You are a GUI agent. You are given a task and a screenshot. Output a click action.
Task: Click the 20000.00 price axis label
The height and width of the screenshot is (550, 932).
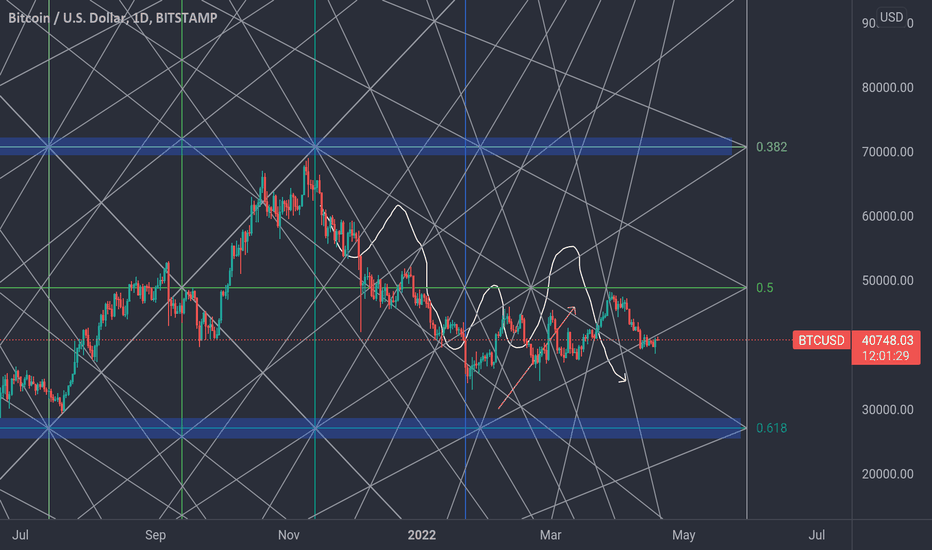(887, 474)
